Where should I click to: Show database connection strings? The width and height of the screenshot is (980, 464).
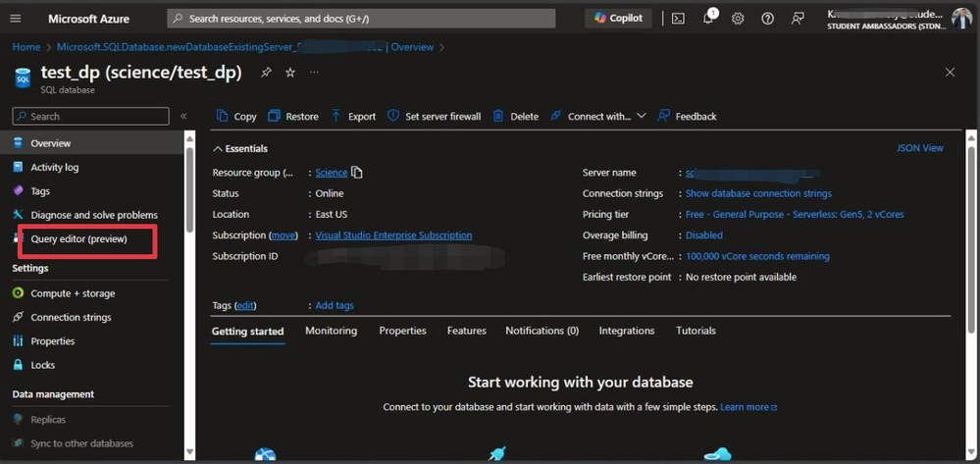coord(758,193)
